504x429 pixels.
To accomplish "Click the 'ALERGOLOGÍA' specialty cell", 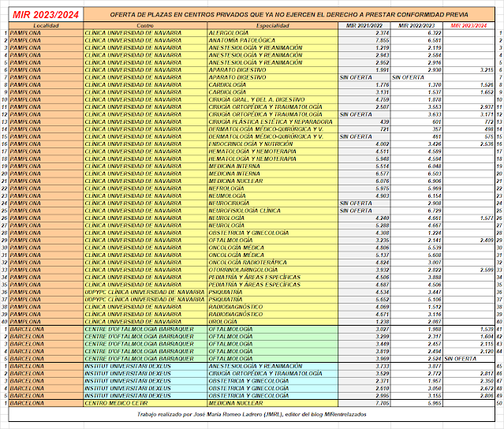I will pos(273,33).
